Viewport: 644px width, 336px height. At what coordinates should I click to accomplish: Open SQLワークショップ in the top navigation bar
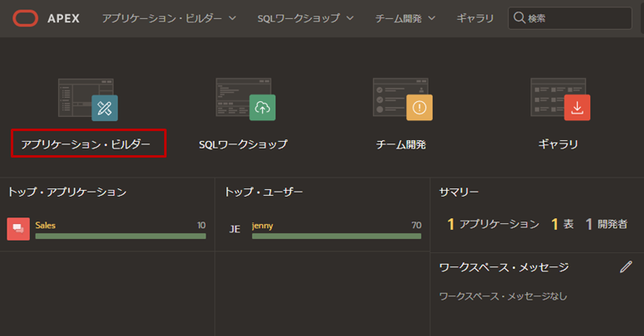(298, 18)
